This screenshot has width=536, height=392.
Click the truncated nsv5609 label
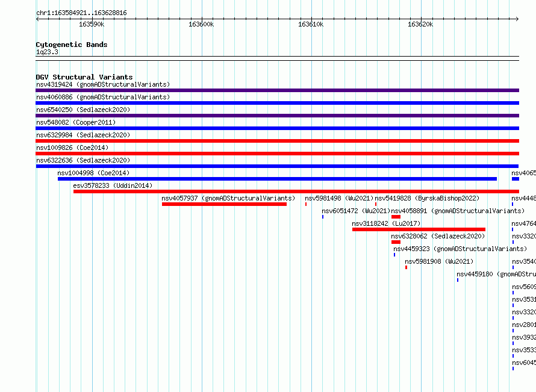tap(524, 287)
